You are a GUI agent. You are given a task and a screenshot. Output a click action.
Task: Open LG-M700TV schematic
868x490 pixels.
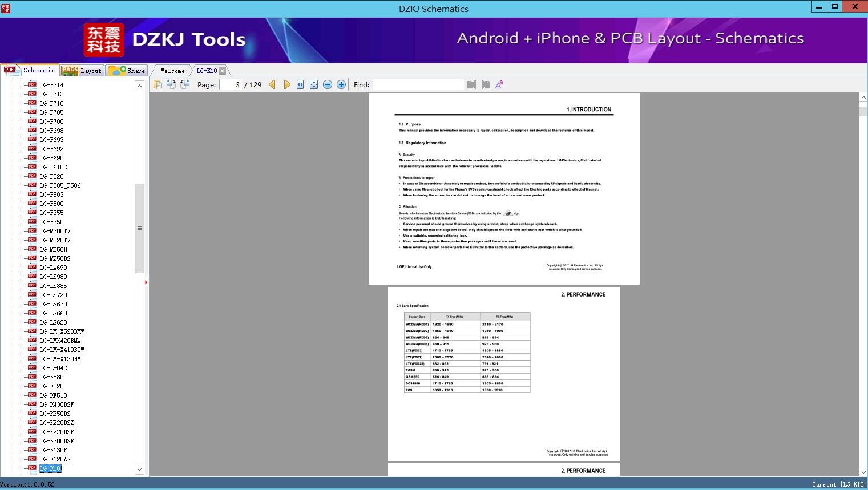(55, 231)
